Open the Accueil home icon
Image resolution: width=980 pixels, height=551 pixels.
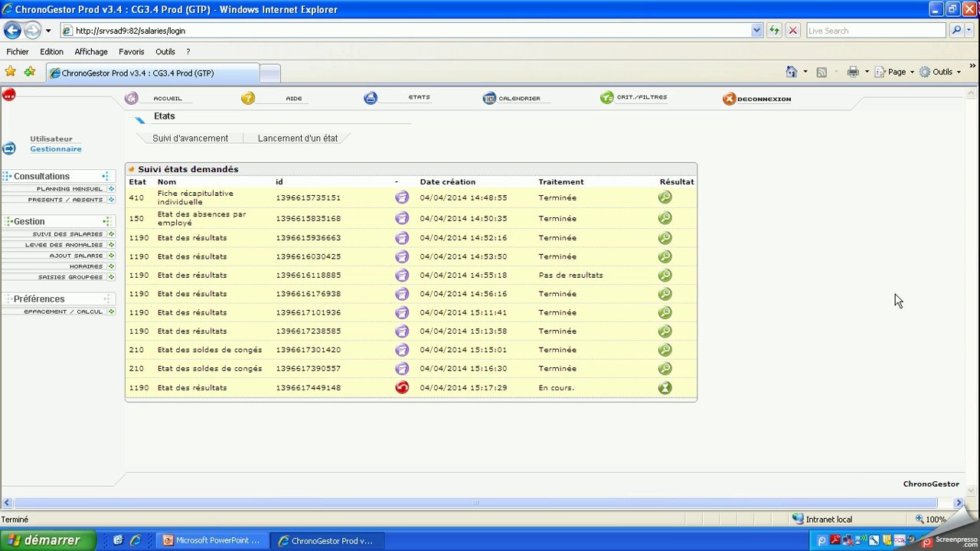pyautogui.click(x=132, y=99)
